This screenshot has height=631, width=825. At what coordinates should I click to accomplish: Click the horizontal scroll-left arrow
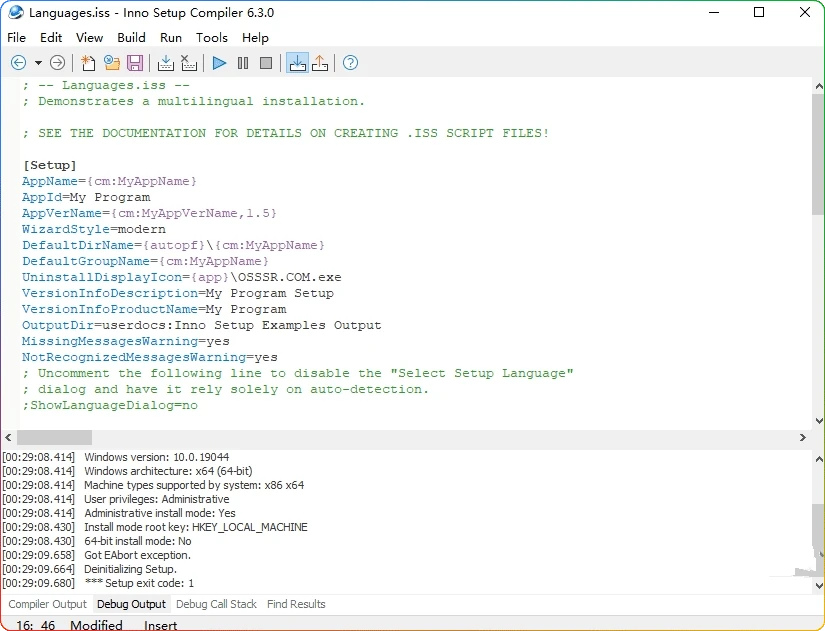pos(8,437)
